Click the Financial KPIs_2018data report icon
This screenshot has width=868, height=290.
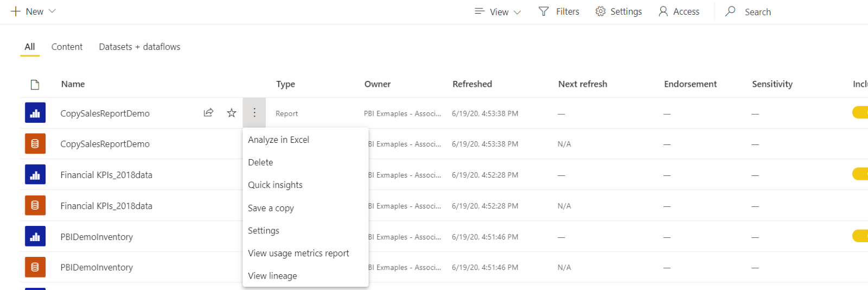tap(35, 175)
